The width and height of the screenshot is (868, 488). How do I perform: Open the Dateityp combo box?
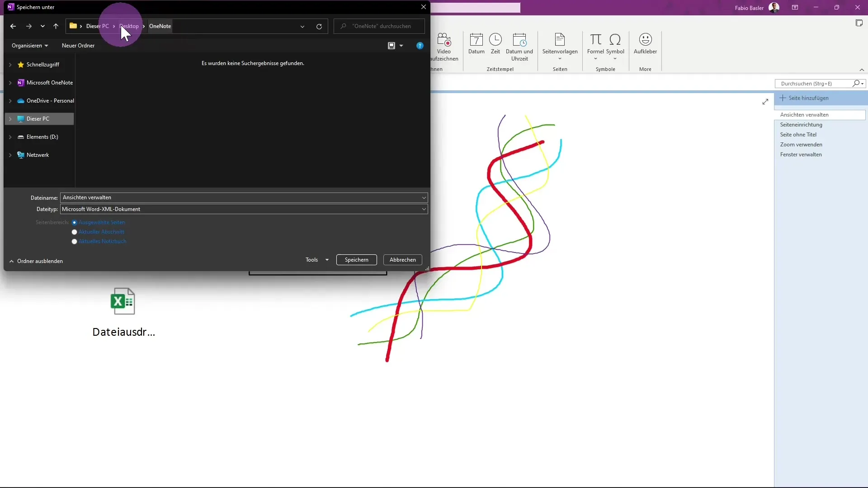[244, 209]
